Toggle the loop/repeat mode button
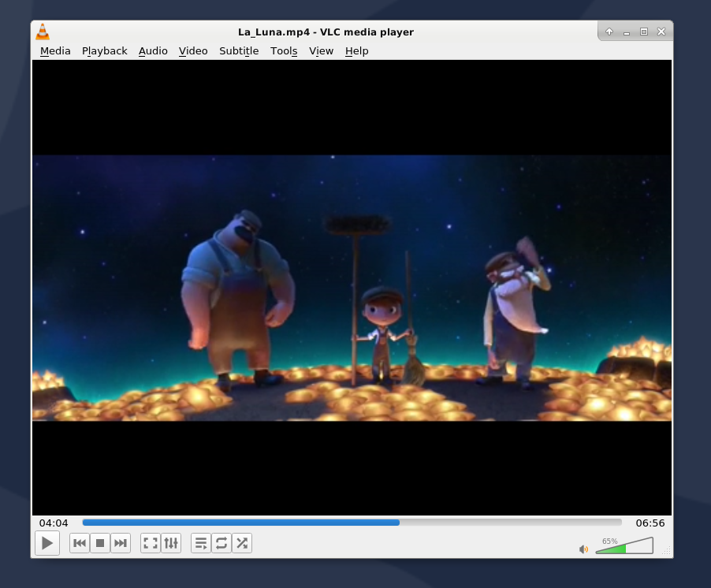The width and height of the screenshot is (711, 588). coord(221,543)
